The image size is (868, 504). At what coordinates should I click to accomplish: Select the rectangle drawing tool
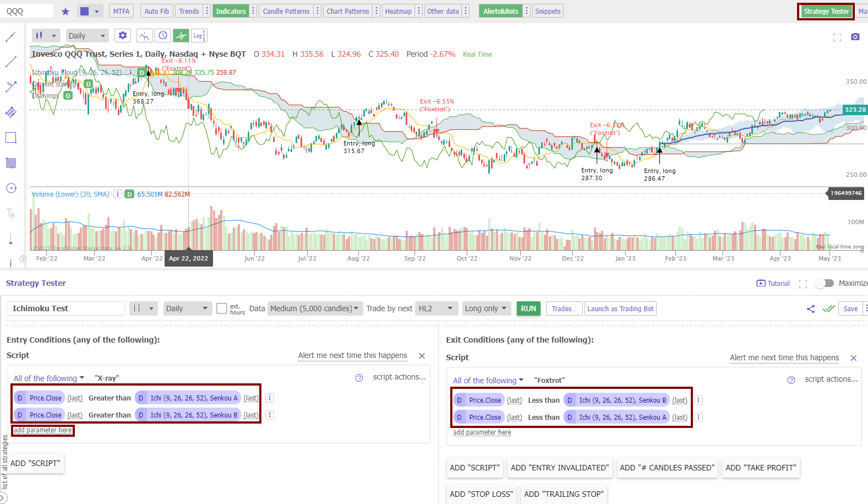tap(10, 138)
